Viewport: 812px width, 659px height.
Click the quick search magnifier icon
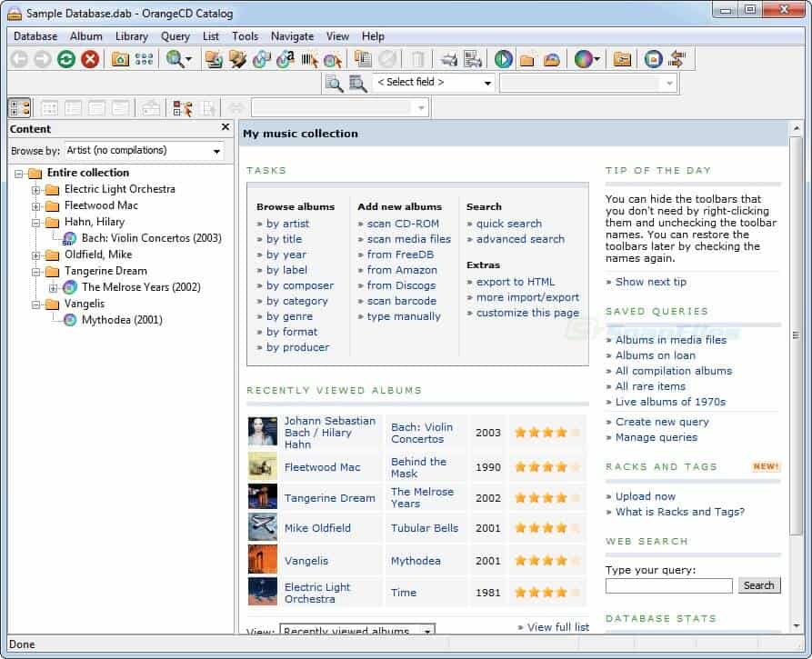334,84
